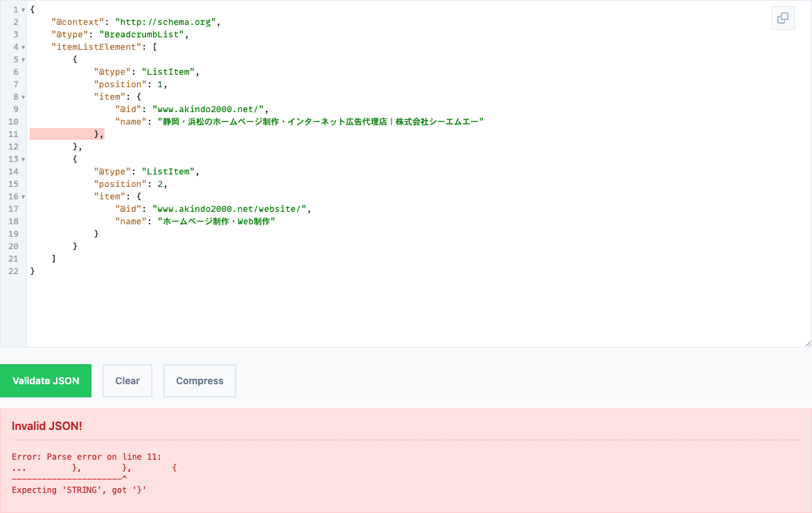Click line number 11 in the gutter
The image size is (812, 513).
tap(13, 134)
